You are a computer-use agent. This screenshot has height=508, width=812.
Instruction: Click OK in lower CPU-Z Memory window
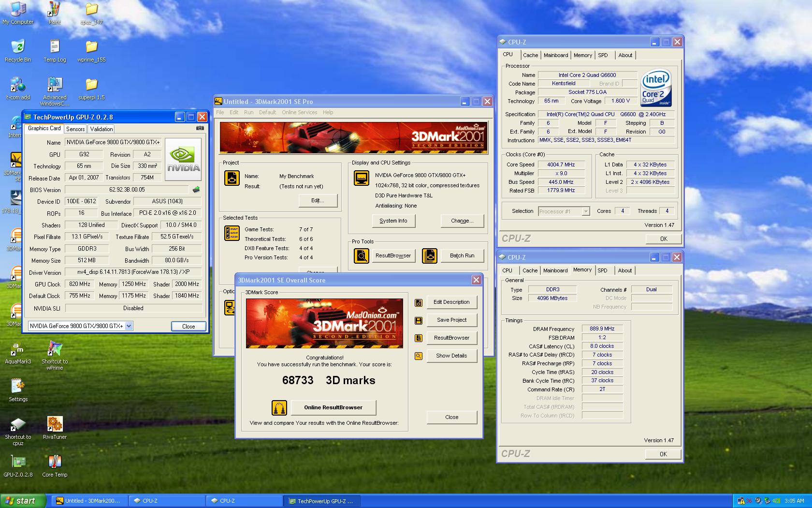click(663, 454)
